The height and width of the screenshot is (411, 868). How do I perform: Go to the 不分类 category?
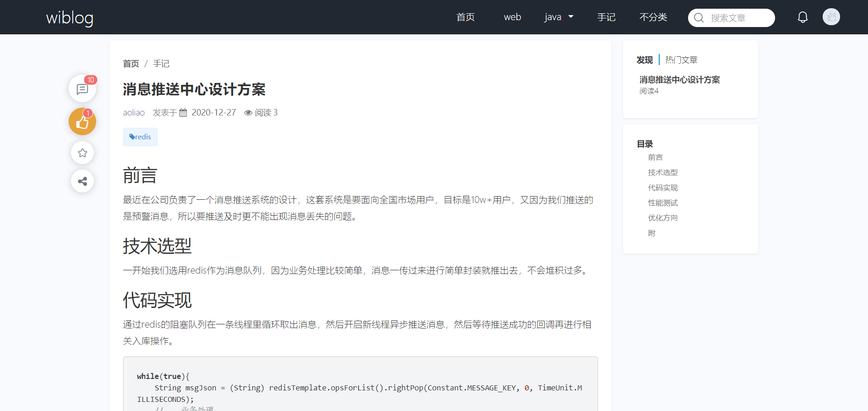653,17
